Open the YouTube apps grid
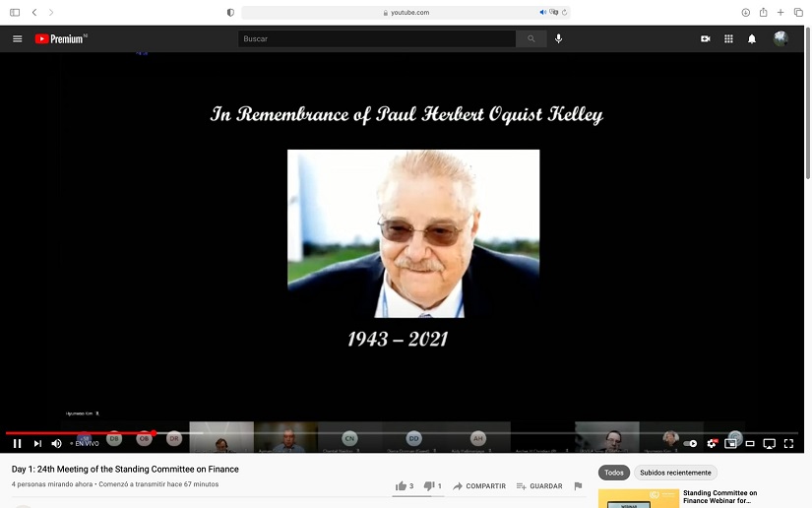 pos(728,38)
